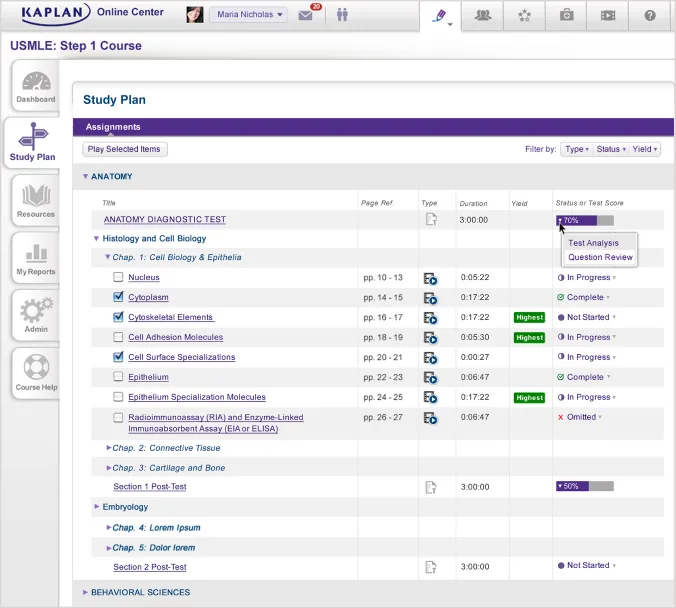Image resolution: width=676 pixels, height=608 pixels.
Task: Check the Radioimmunoassay (RIA) checkbox
Action: [118, 417]
